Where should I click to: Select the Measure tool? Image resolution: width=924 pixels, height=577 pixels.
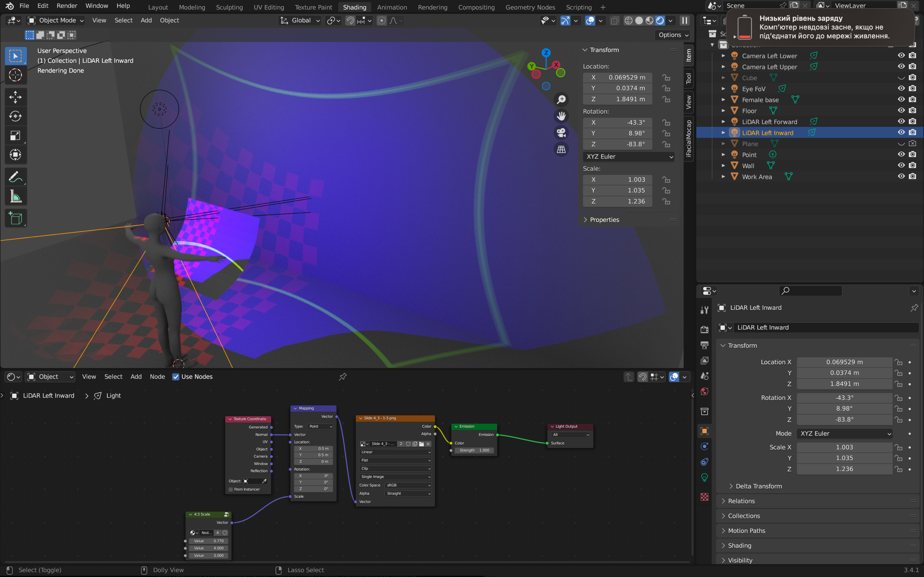tap(15, 197)
